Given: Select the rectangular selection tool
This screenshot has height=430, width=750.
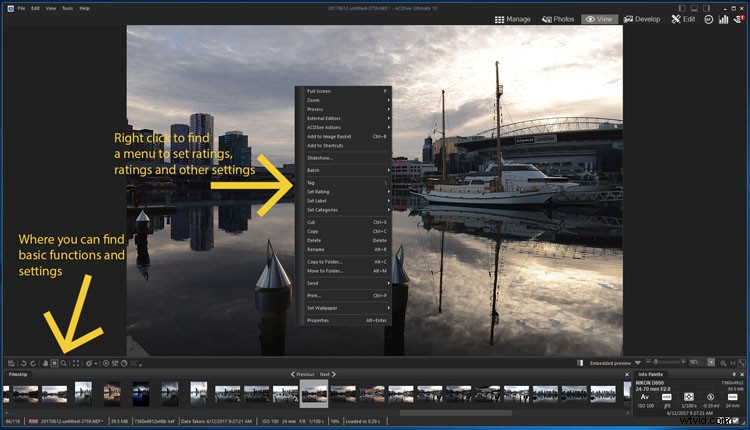Looking at the screenshot, I should (55, 364).
